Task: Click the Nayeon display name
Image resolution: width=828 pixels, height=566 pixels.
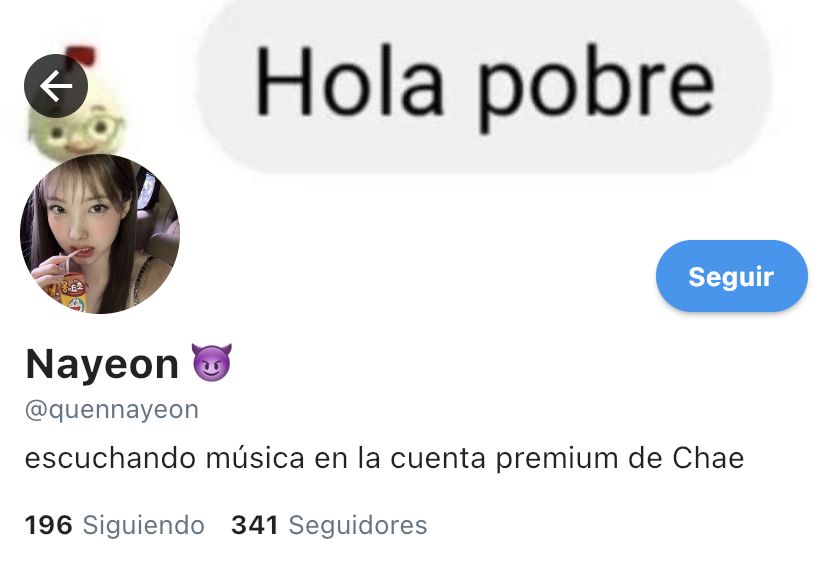Action: [102, 364]
